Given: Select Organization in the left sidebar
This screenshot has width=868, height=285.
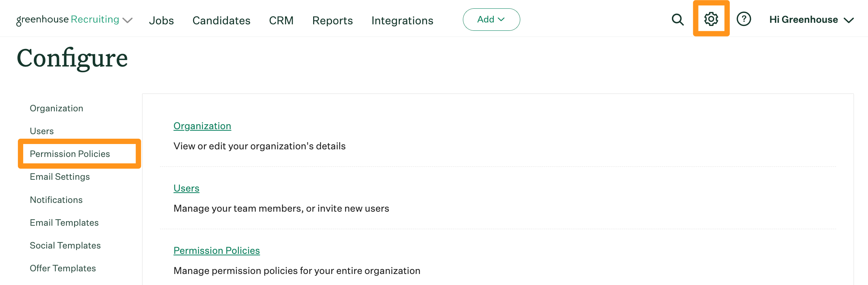Looking at the screenshot, I should click(x=57, y=108).
